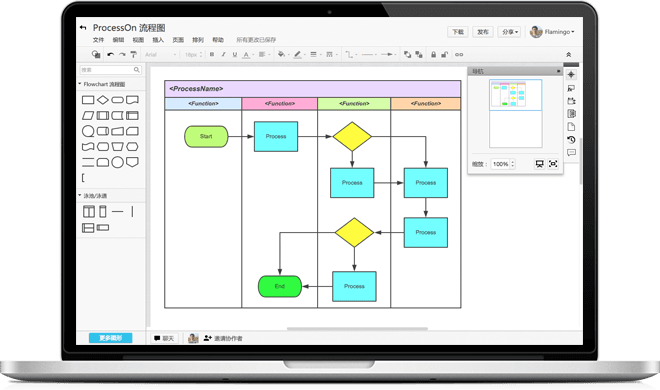
Task: Bring selected shape to front
Action: [407, 54]
